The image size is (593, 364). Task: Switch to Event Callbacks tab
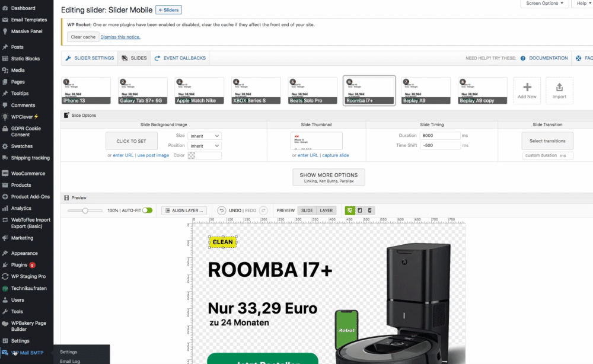pos(180,58)
